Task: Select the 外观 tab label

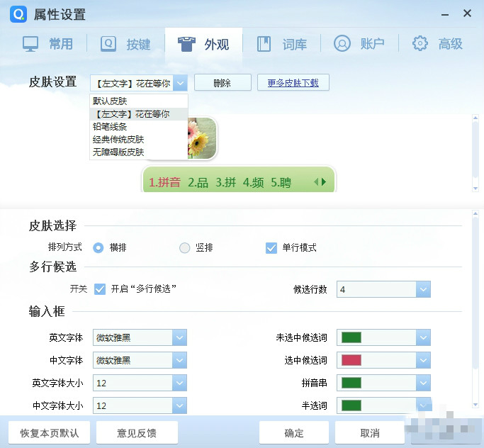Action: (217, 44)
